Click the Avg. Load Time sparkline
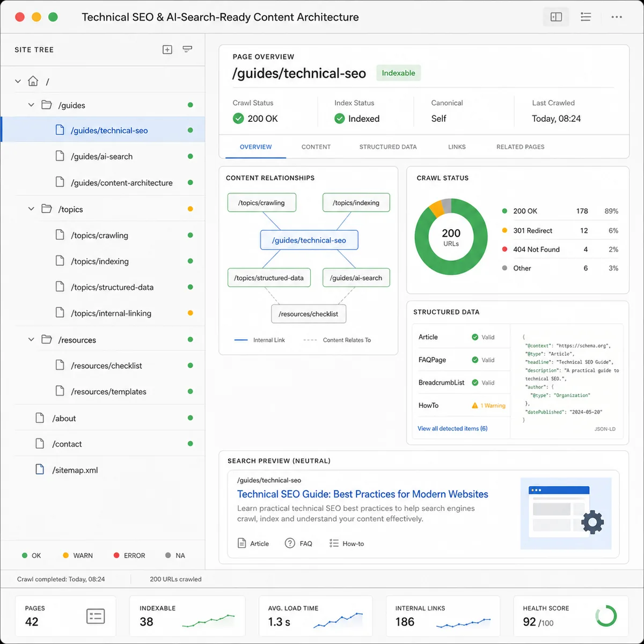Image resolution: width=644 pixels, height=644 pixels. pos(338,620)
